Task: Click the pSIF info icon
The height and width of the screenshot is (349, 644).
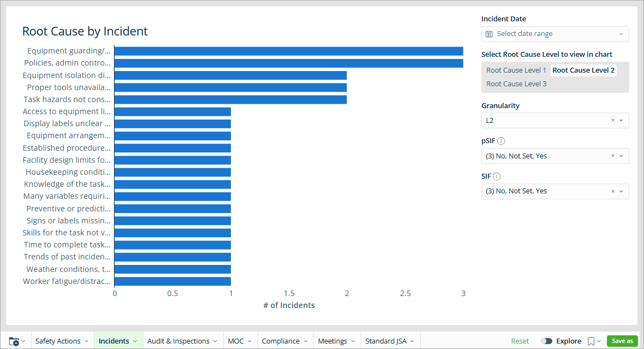Action: [x=501, y=141]
